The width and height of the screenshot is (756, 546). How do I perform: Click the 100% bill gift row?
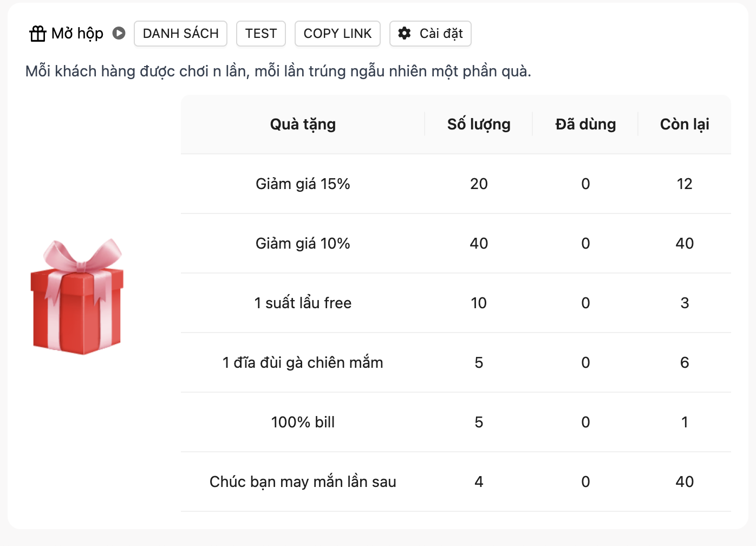pos(303,422)
